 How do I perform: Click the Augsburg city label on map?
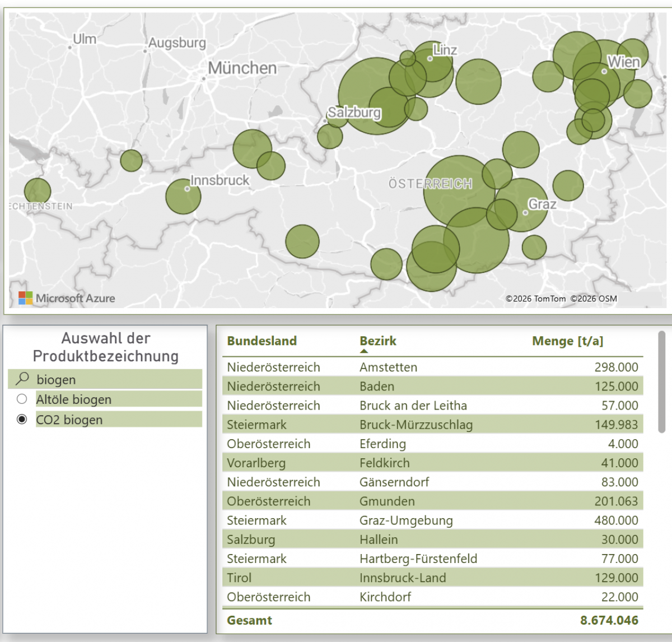[x=177, y=43]
